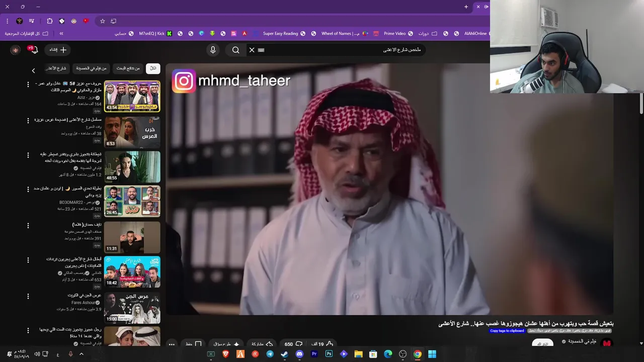Screen dimensions: 644x362
Task: Click the YouTube voice search microphone
Action: click(x=213, y=50)
